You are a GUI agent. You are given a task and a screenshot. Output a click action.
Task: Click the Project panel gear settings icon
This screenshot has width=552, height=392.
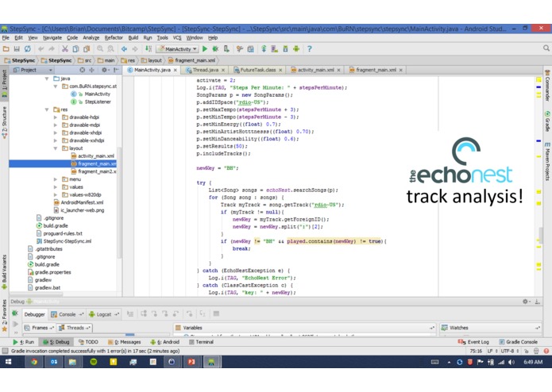click(105, 70)
